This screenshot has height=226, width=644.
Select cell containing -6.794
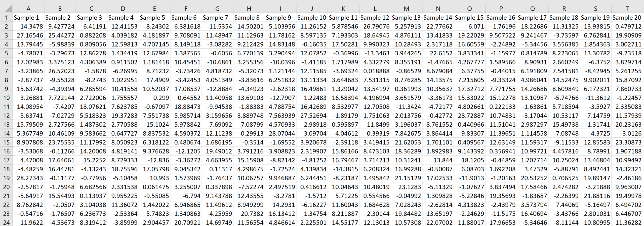click(x=186, y=196)
